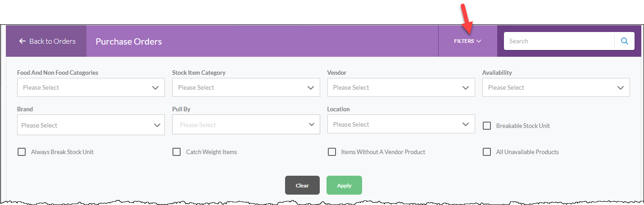Screen dimensions: 644x205
Task: Toggle Items Without A Vendor Product checkbox
Action: 332,152
